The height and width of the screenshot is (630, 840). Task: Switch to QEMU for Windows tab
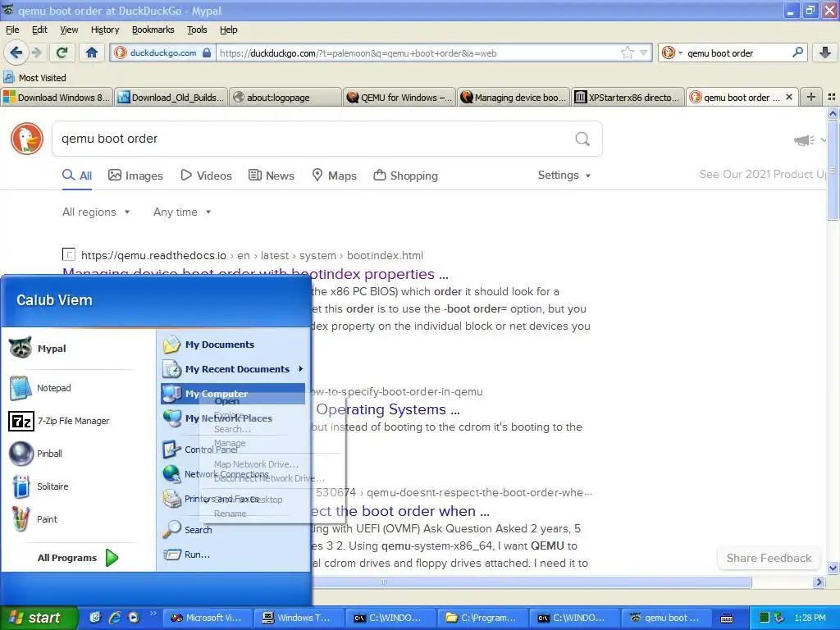point(399,97)
